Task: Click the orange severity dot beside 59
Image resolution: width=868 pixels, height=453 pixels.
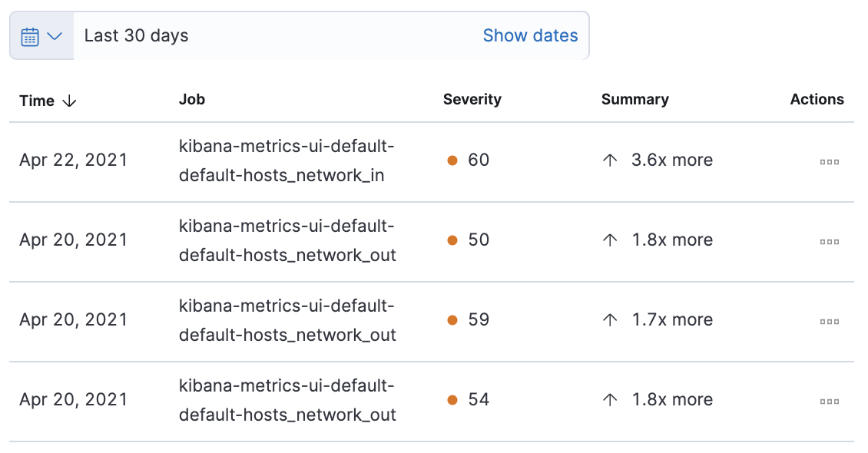Action: click(x=452, y=320)
